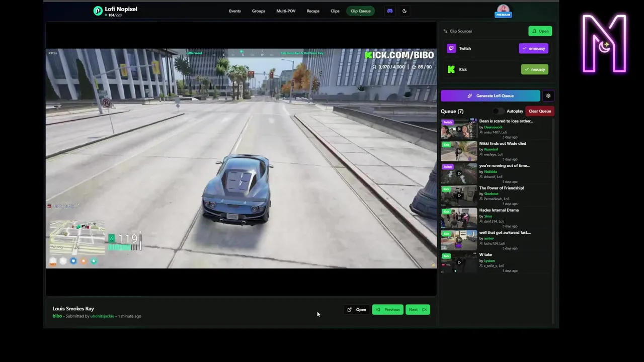Viewport: 644px width, 362px height.
Task: Toggle the emoussy Twitch source
Action: tap(533, 48)
